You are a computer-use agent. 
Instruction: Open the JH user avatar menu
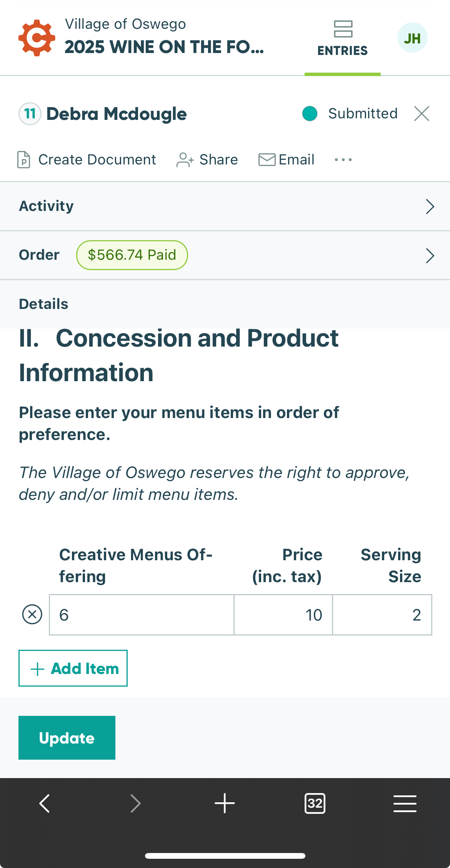coord(412,38)
